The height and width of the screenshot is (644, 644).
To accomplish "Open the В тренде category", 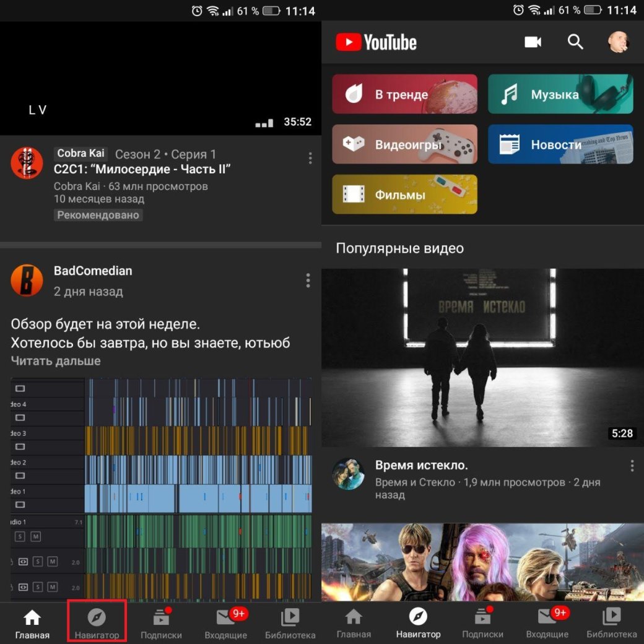I will coord(404,95).
